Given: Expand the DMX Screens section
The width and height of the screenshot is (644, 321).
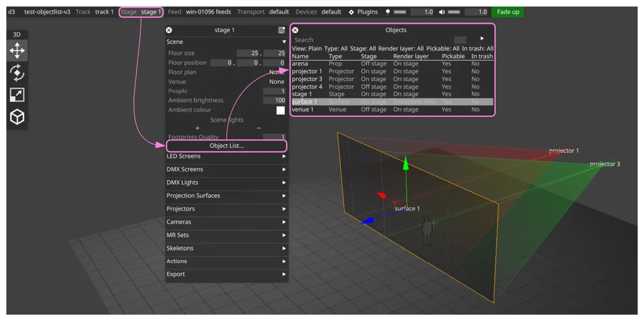Looking at the screenshot, I should coord(227,169).
